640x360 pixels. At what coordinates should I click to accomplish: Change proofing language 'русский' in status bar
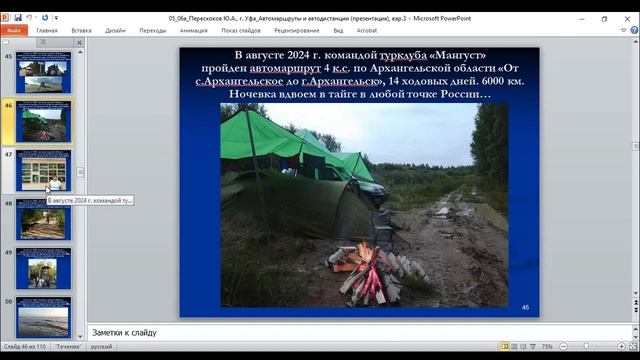point(101,347)
